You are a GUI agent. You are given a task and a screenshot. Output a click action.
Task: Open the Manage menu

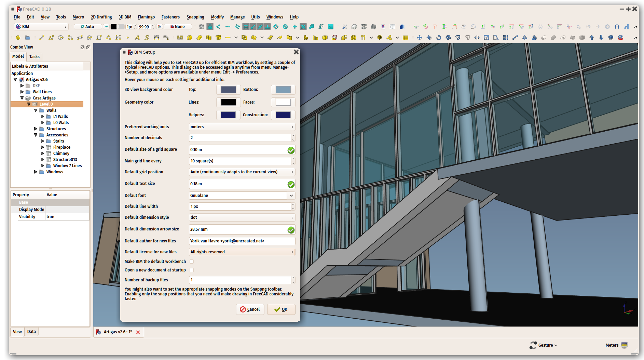(x=237, y=17)
